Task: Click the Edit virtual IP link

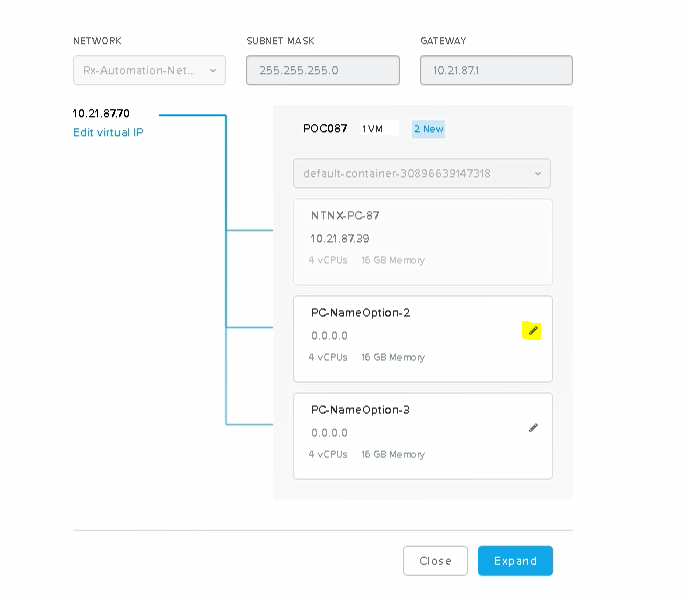Action: [x=108, y=132]
